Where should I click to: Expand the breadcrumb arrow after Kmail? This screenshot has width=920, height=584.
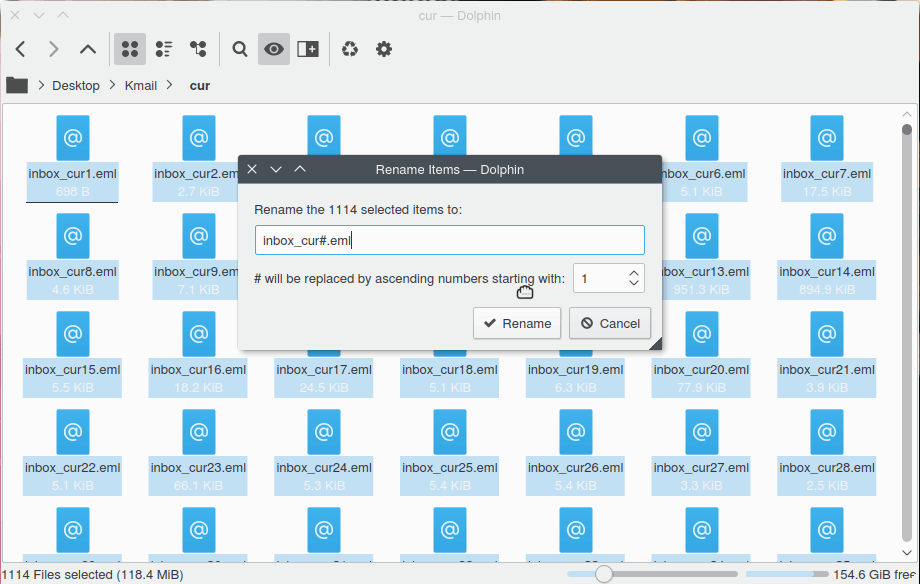[x=170, y=85]
